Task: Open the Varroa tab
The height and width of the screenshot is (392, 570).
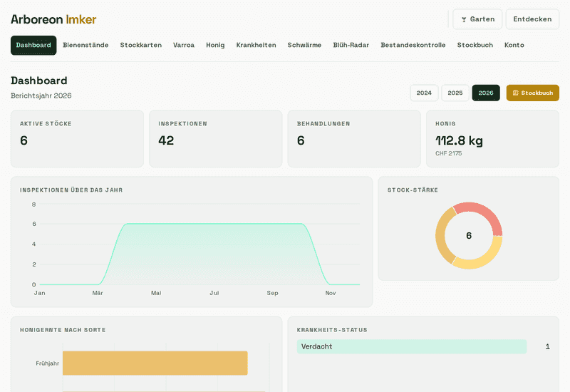Action: (x=184, y=45)
